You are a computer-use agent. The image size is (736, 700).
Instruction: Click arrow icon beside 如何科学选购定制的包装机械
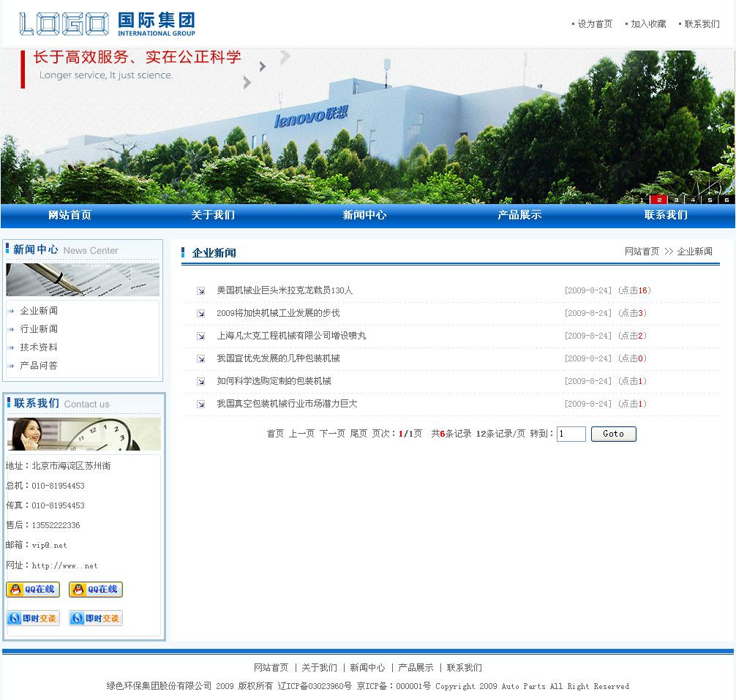click(x=201, y=381)
